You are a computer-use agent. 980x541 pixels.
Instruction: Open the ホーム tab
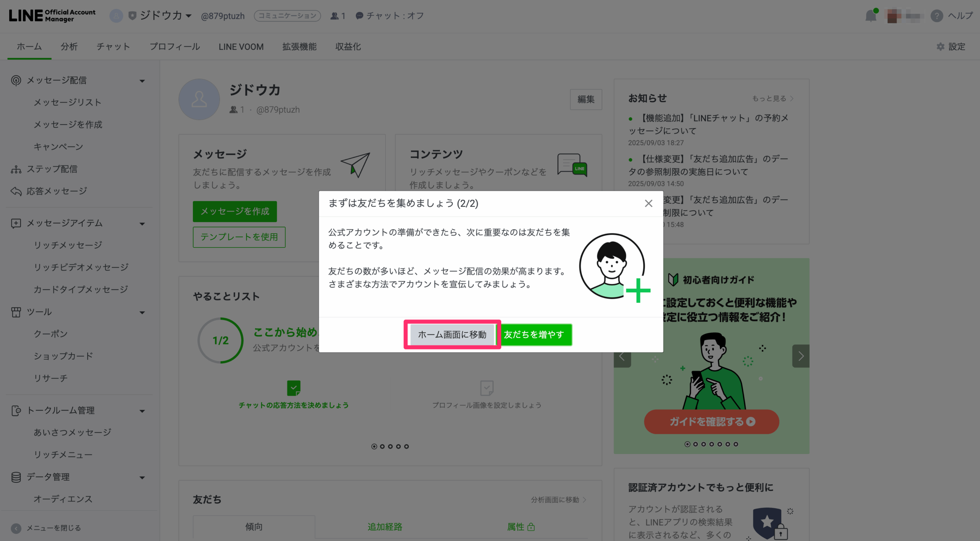click(29, 47)
